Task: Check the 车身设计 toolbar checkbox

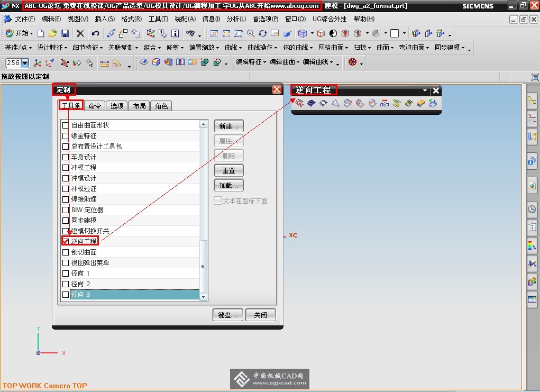Action: pyautogui.click(x=66, y=157)
